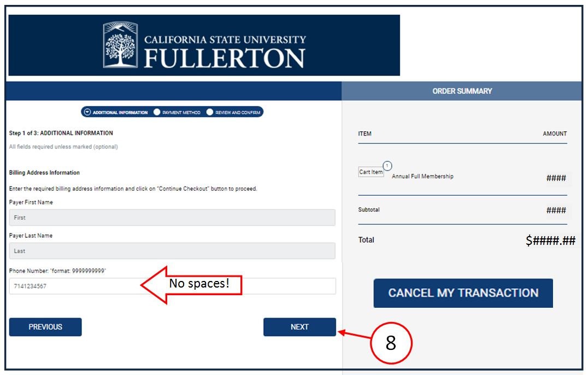Proceed with the NEXT button

(x=299, y=327)
